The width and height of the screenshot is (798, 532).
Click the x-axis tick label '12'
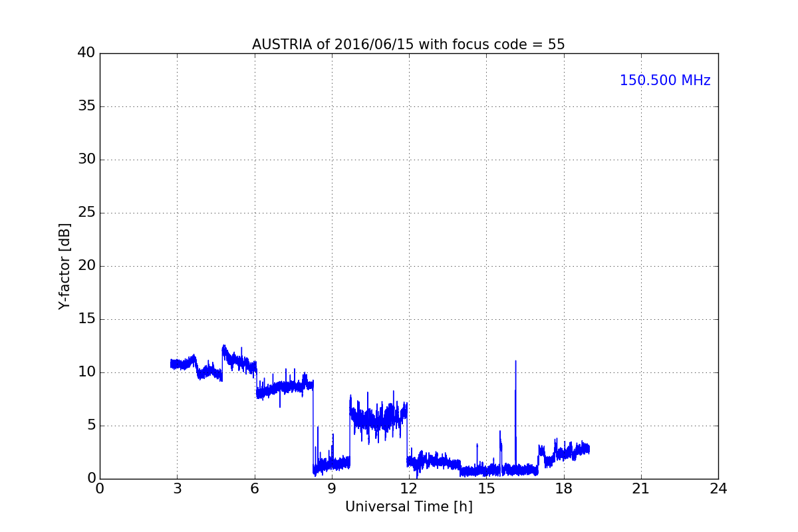pyautogui.click(x=409, y=489)
